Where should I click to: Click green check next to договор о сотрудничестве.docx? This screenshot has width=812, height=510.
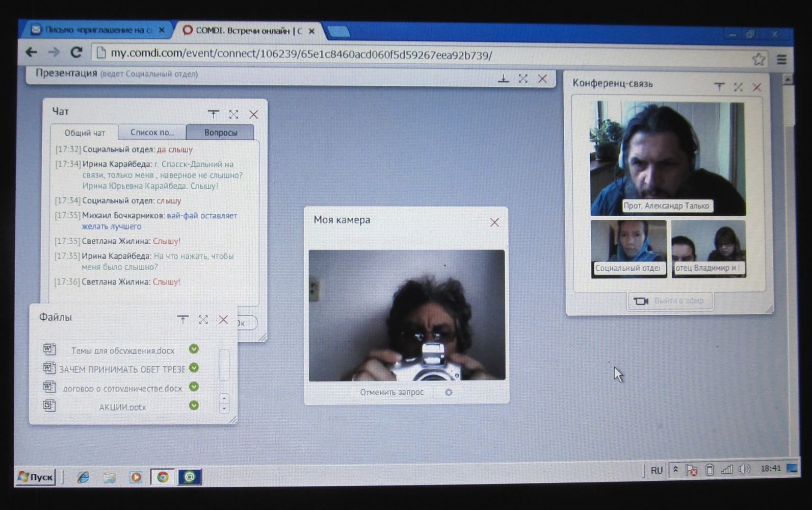pos(194,387)
